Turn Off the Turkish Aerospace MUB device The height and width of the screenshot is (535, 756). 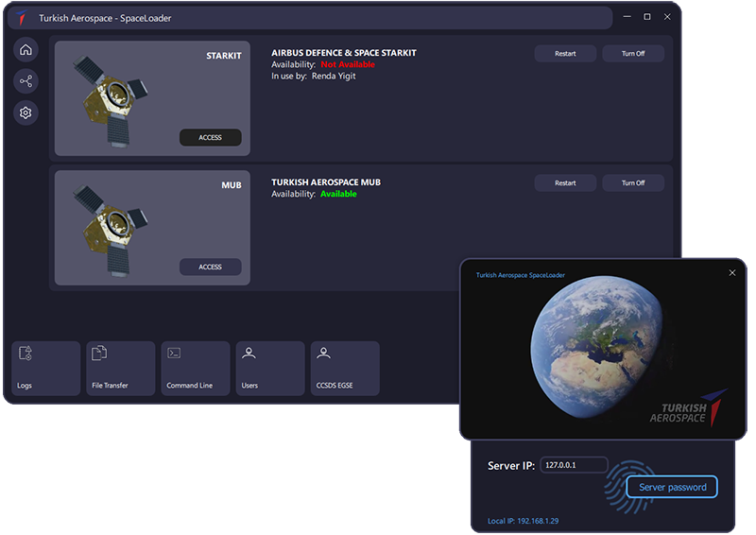(633, 182)
